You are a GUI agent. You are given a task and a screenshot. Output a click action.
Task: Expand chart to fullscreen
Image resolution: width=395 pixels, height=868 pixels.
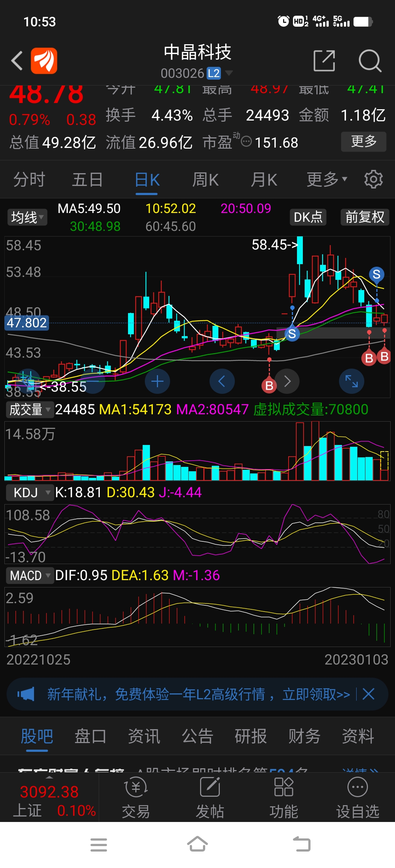[x=352, y=381]
